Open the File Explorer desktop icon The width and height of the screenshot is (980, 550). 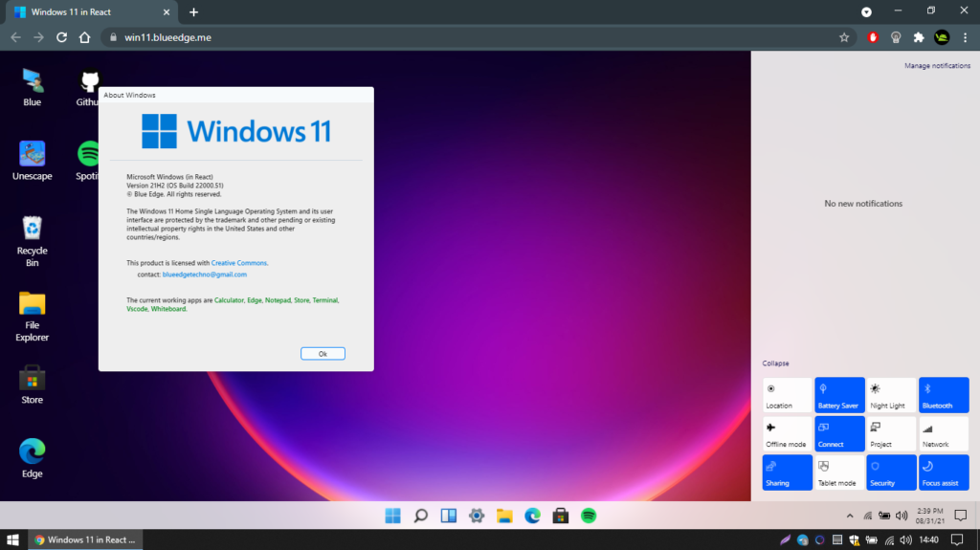[32, 316]
